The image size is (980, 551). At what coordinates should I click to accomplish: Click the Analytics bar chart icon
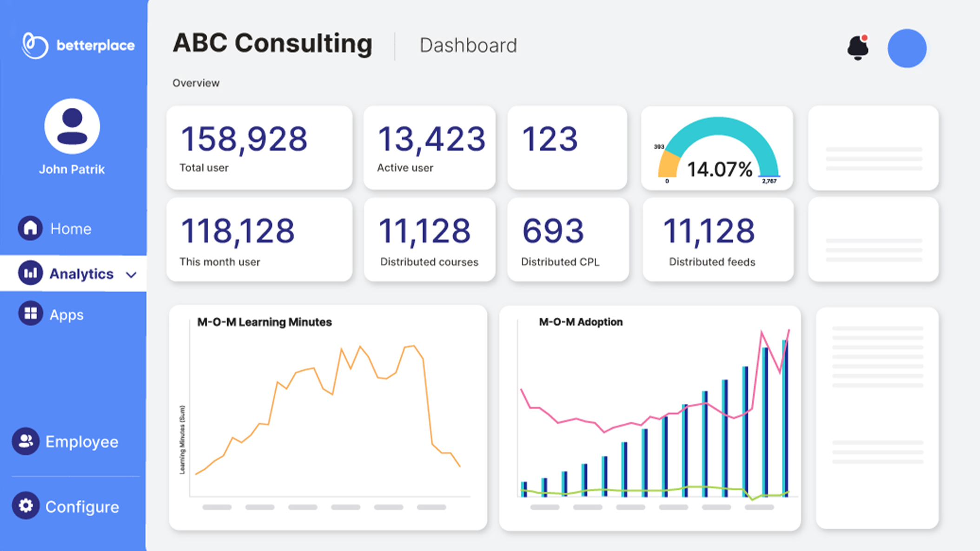(30, 273)
